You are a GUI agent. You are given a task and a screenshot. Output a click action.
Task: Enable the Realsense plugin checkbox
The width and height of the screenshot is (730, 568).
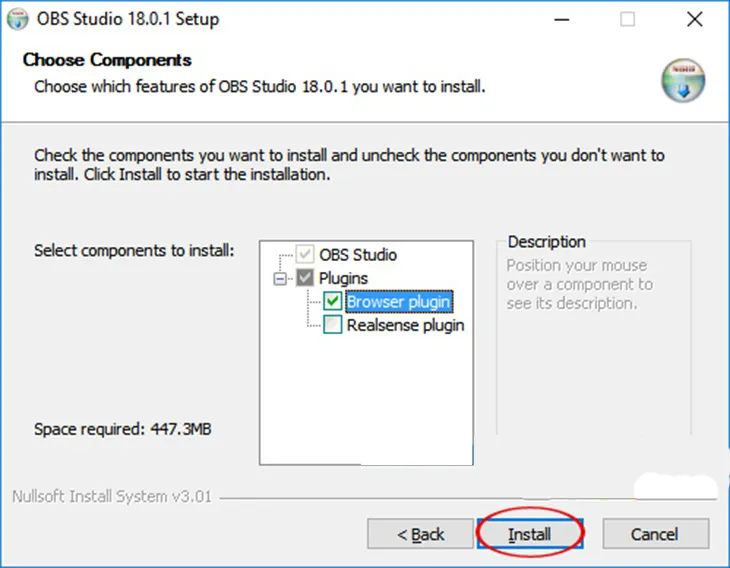coord(334,325)
